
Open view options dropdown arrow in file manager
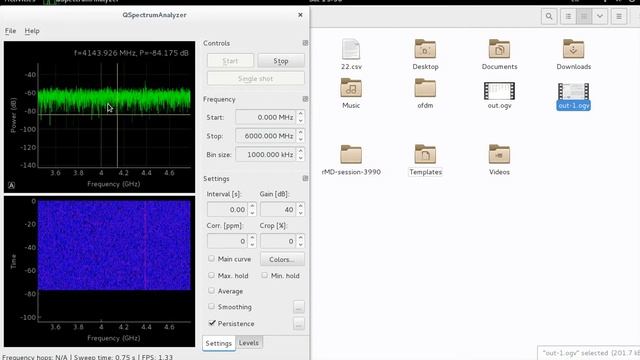click(600, 17)
